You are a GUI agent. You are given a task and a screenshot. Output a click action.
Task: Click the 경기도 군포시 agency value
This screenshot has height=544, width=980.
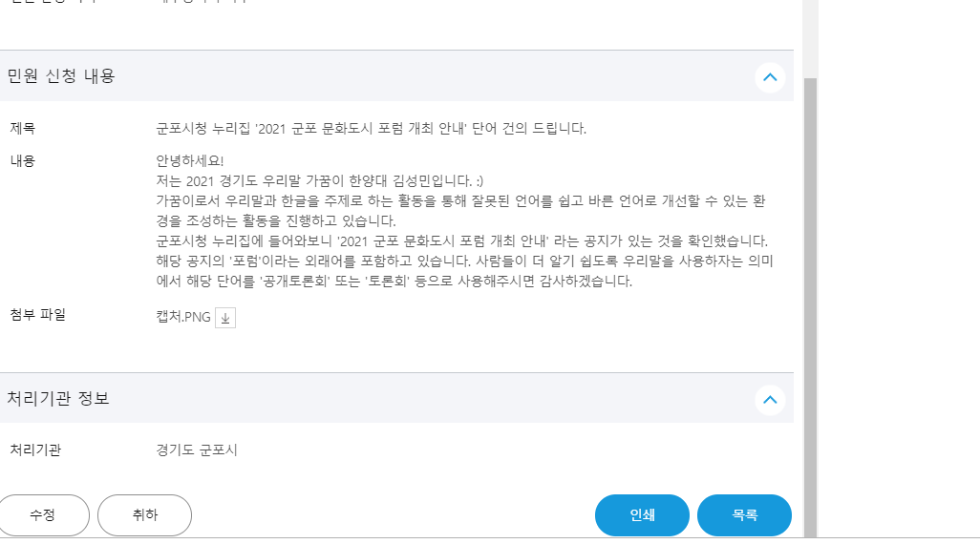pyautogui.click(x=197, y=450)
